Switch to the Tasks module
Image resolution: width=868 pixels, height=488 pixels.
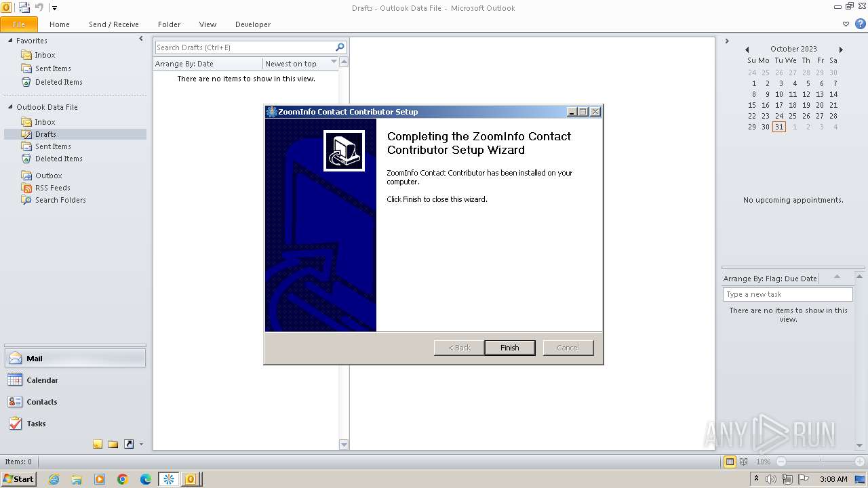click(75, 424)
